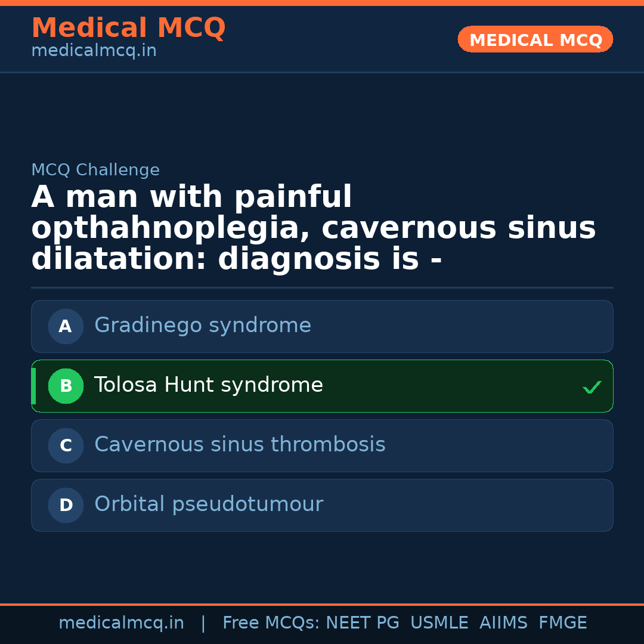Click the circular D badge icon
The image size is (644, 644).
[x=66, y=505]
